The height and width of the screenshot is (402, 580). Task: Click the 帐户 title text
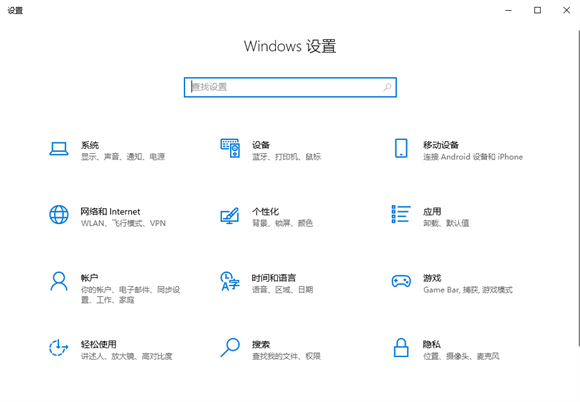[90, 278]
